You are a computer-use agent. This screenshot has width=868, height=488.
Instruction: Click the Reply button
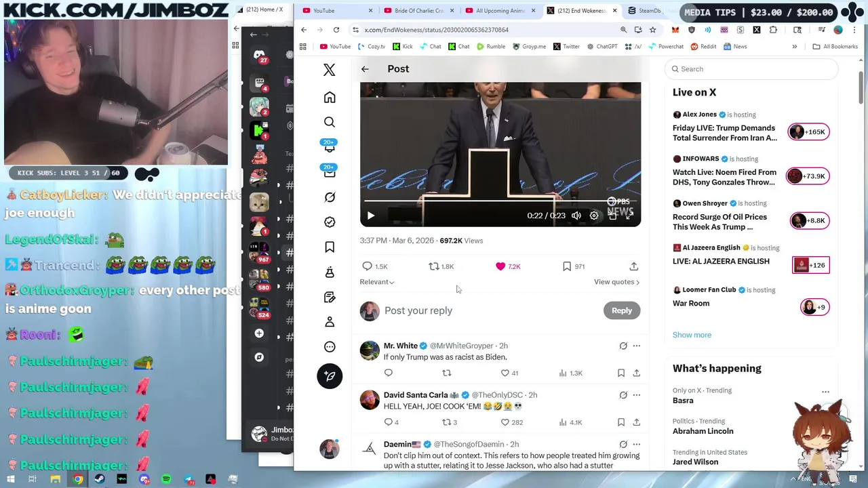click(621, 310)
